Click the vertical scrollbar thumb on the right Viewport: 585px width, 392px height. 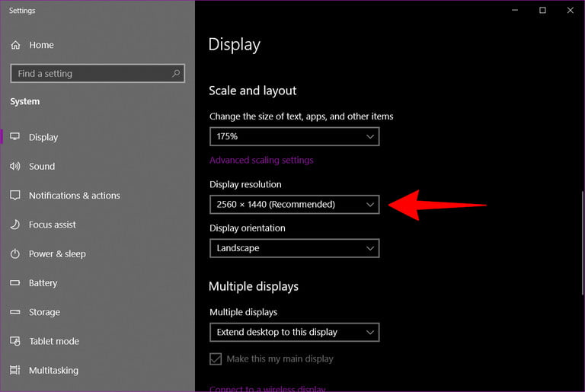[x=583, y=243]
